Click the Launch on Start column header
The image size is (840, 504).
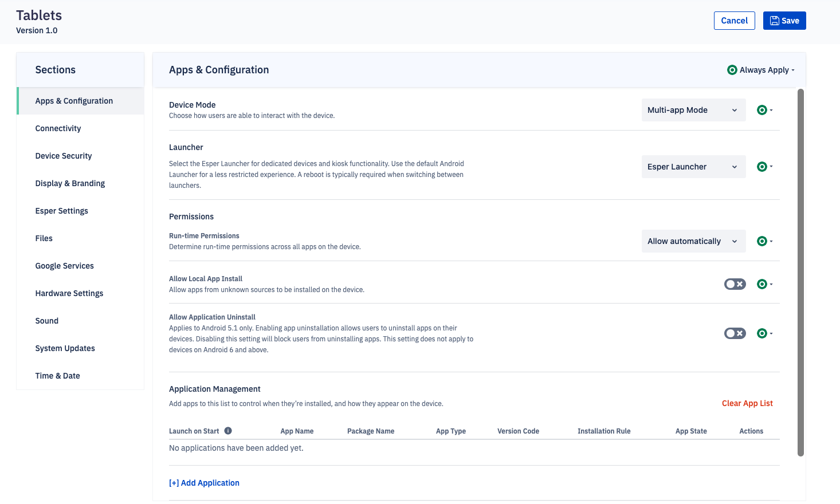click(x=194, y=431)
